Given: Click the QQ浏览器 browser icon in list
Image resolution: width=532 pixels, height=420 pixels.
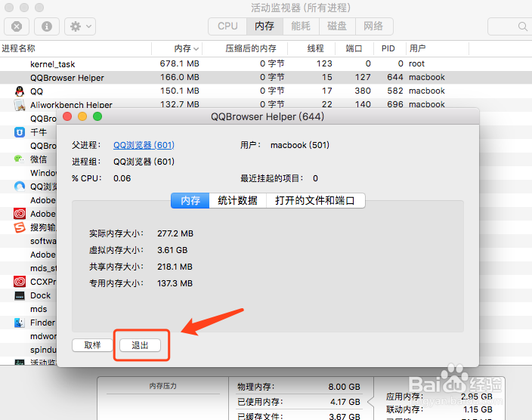Looking at the screenshot, I should 20,187.
